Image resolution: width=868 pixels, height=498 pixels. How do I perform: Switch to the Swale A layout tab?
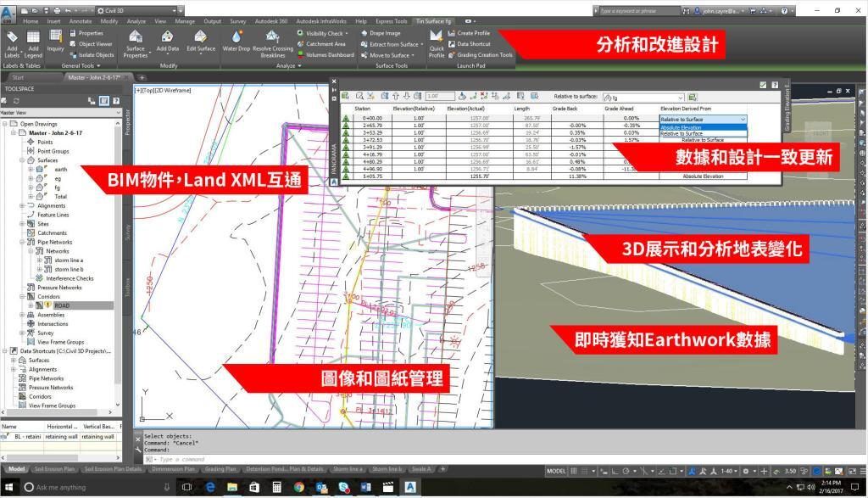(x=421, y=469)
